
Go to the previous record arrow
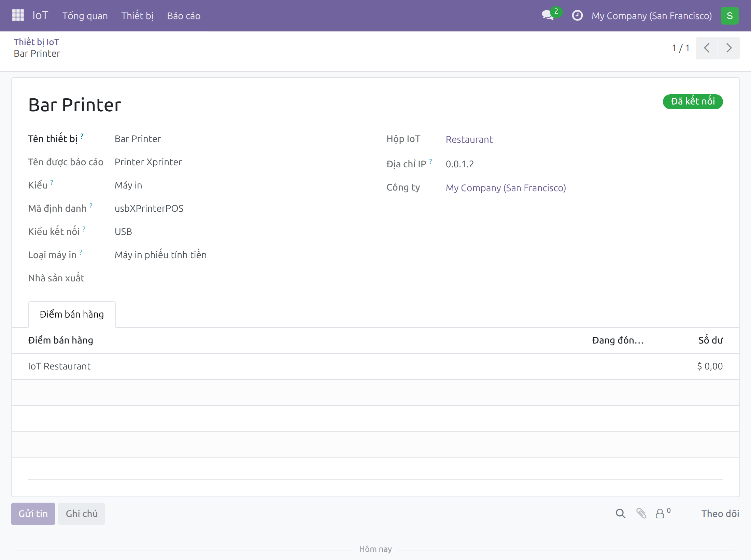coord(707,48)
